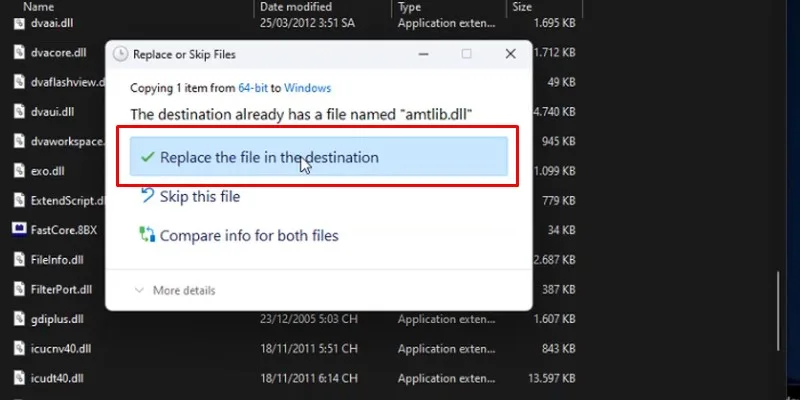Sort the list by the Name column
The image size is (800, 400).
coord(40,7)
